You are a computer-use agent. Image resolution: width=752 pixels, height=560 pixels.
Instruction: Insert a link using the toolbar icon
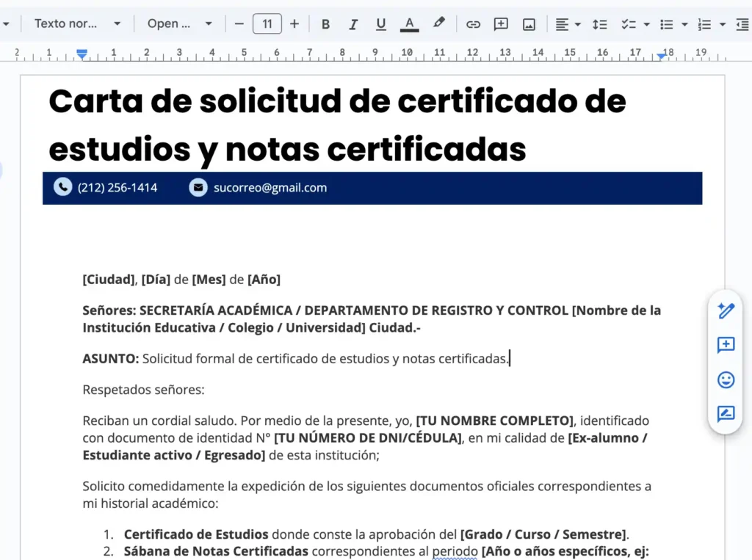(473, 23)
